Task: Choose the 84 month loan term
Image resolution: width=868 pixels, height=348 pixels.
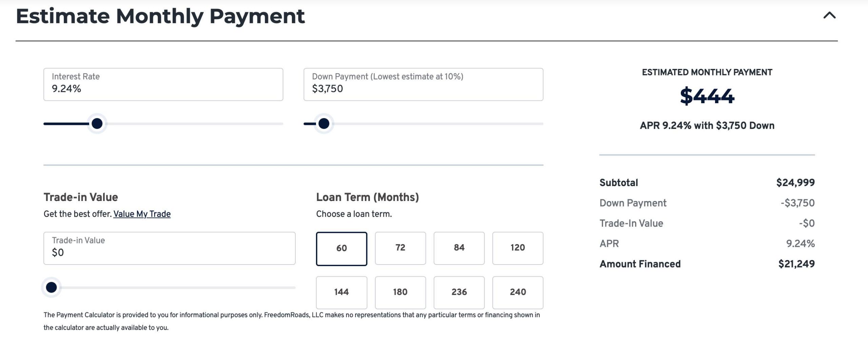Action: [459, 248]
